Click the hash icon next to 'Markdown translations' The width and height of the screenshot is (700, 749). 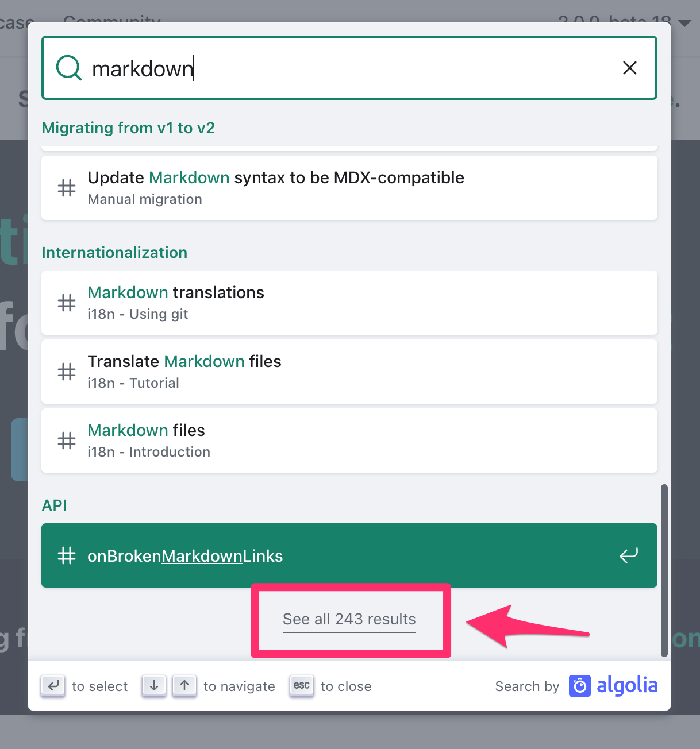pos(66,303)
